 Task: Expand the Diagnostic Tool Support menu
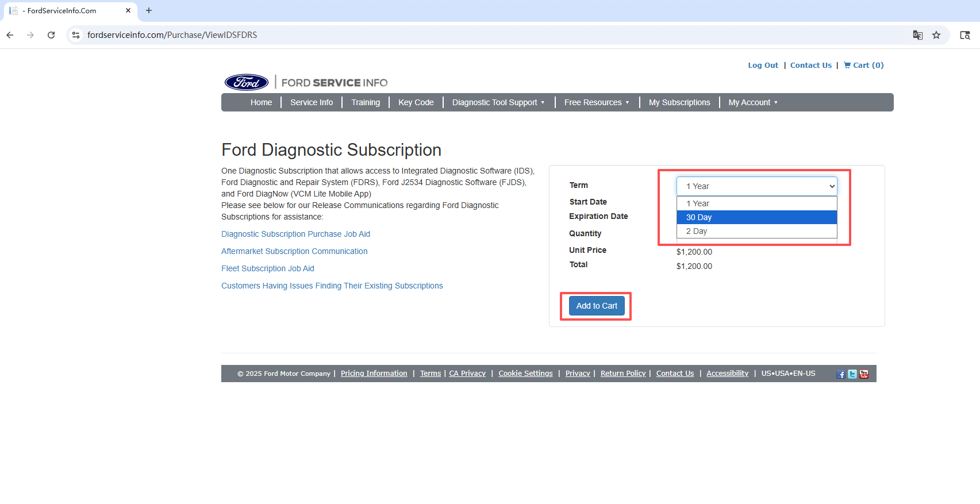pos(498,102)
